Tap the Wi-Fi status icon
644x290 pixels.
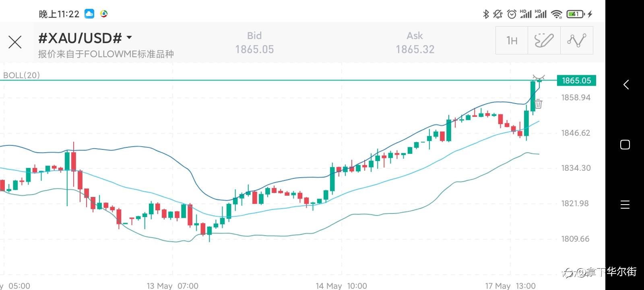(557, 14)
